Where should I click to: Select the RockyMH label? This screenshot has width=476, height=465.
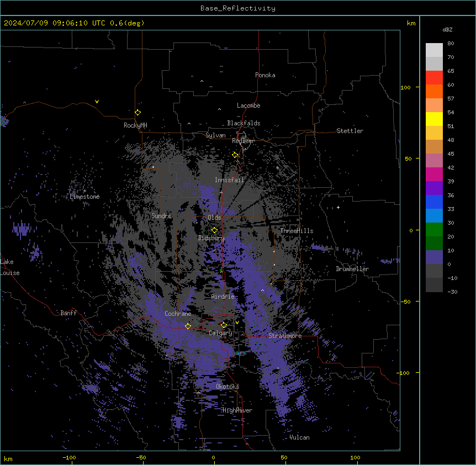(135, 125)
